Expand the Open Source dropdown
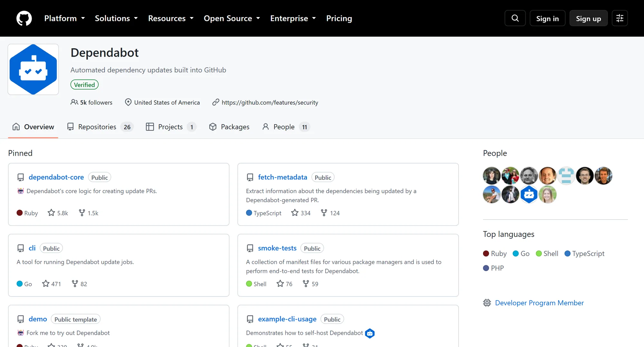 point(232,18)
